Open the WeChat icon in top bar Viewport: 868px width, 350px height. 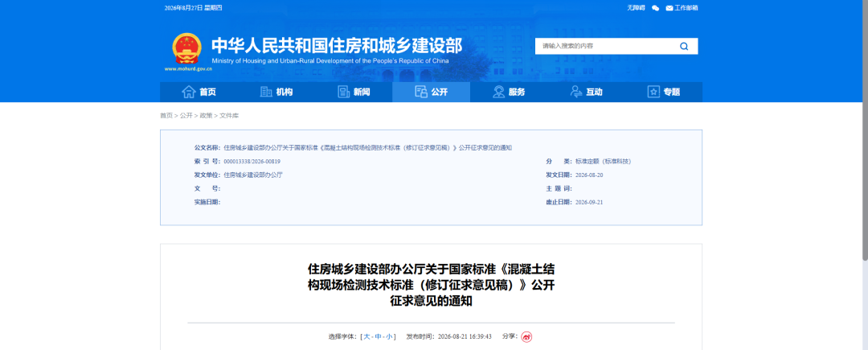point(656,8)
